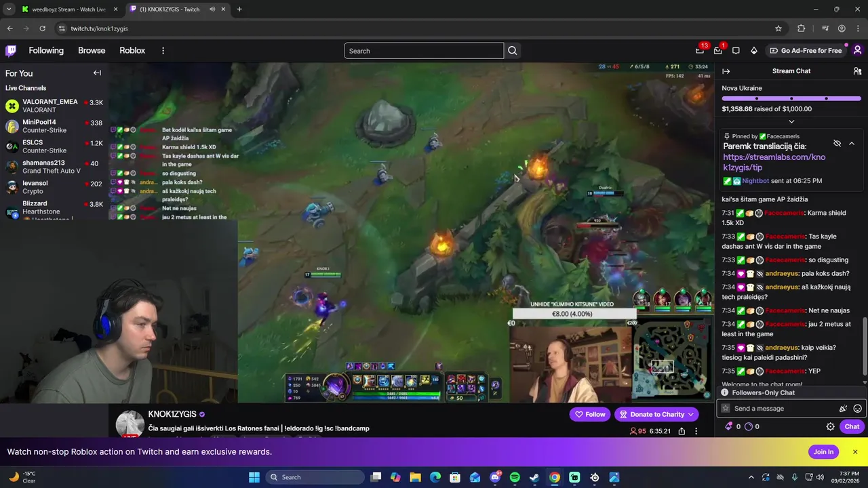Open Discord from the taskbar
Screen dimensions: 868x488
click(x=495, y=477)
